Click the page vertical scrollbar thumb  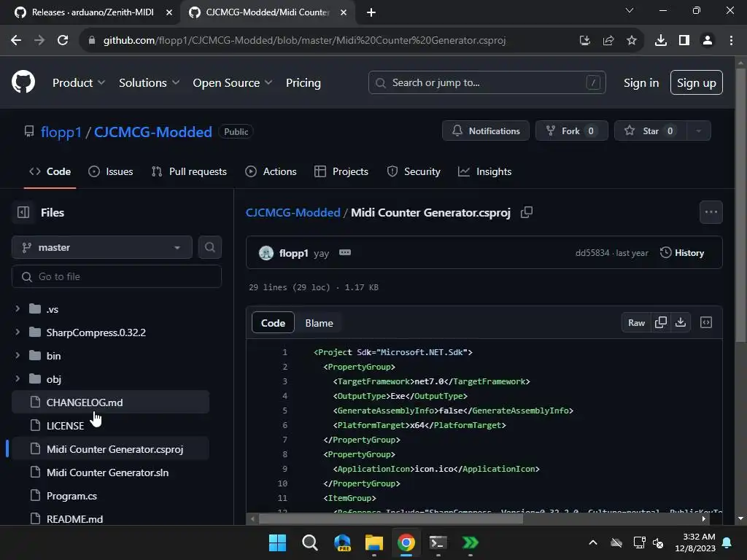(x=740, y=205)
